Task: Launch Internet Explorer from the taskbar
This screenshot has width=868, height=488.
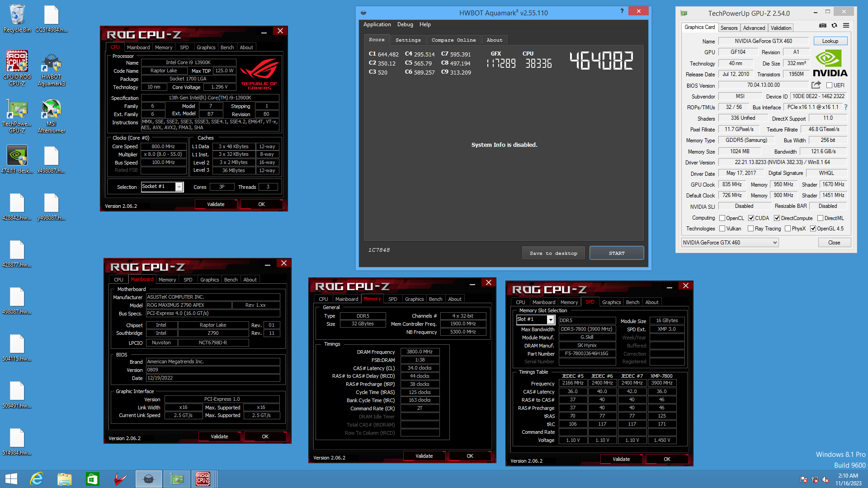Action: (x=37, y=479)
